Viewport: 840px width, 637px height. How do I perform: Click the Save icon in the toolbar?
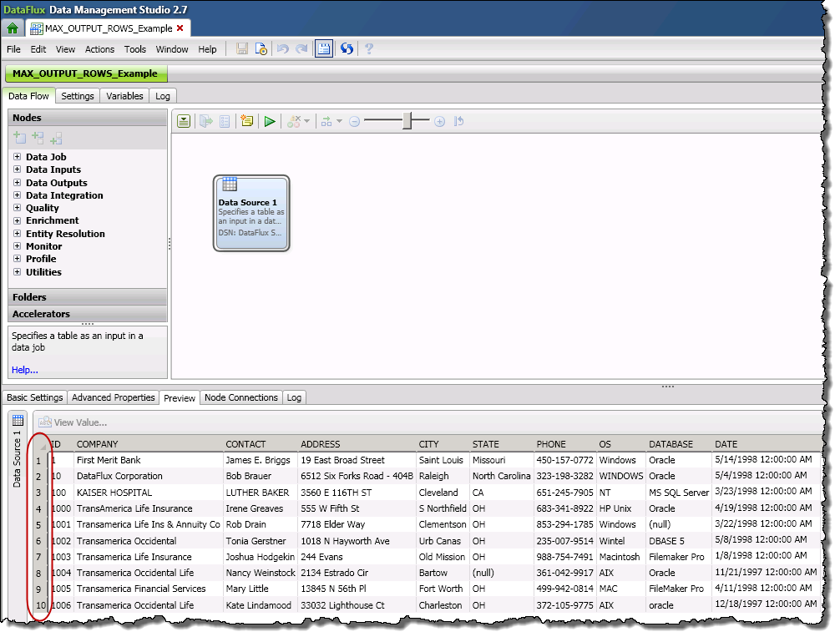pyautogui.click(x=241, y=49)
